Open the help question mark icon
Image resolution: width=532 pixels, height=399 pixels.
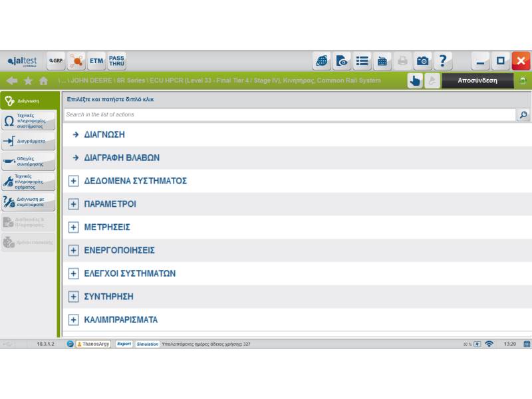443,61
